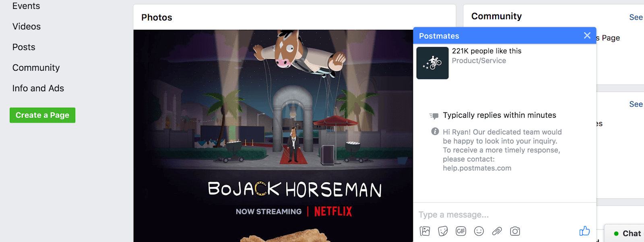Open the Events page section
This screenshot has height=242, width=644.
(x=26, y=6)
